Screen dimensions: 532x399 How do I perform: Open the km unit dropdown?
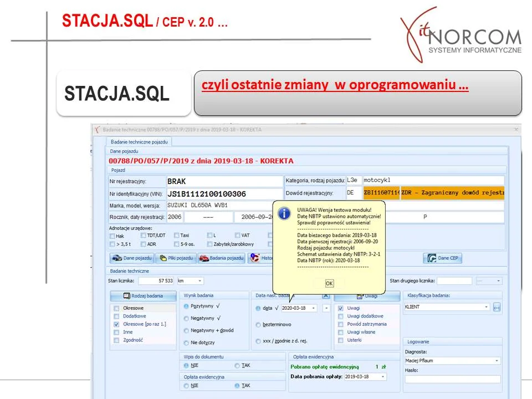click(x=200, y=281)
